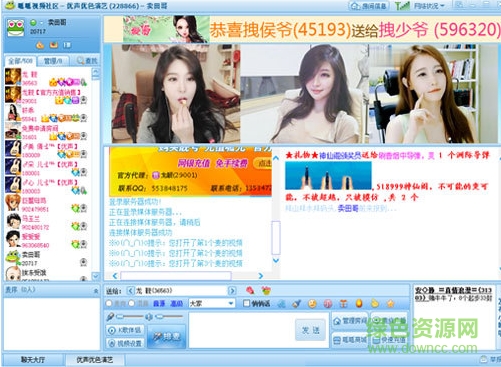Click the yellow hand pointing icon
Image resolution: width=501 pixels, height=367 pixels.
375,303
